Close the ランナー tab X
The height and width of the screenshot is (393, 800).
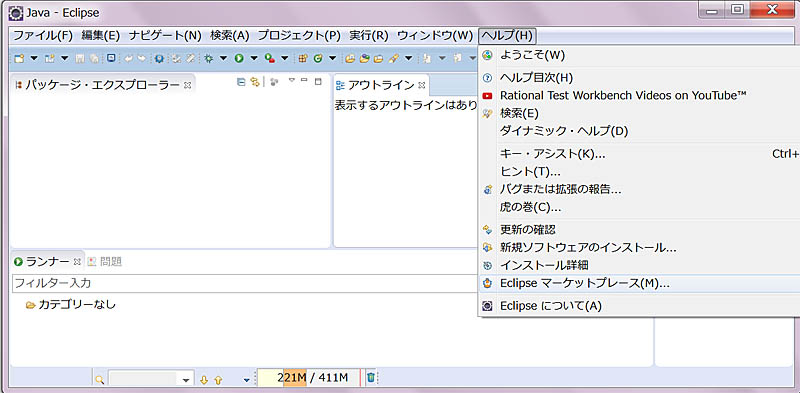pyautogui.click(x=78, y=262)
